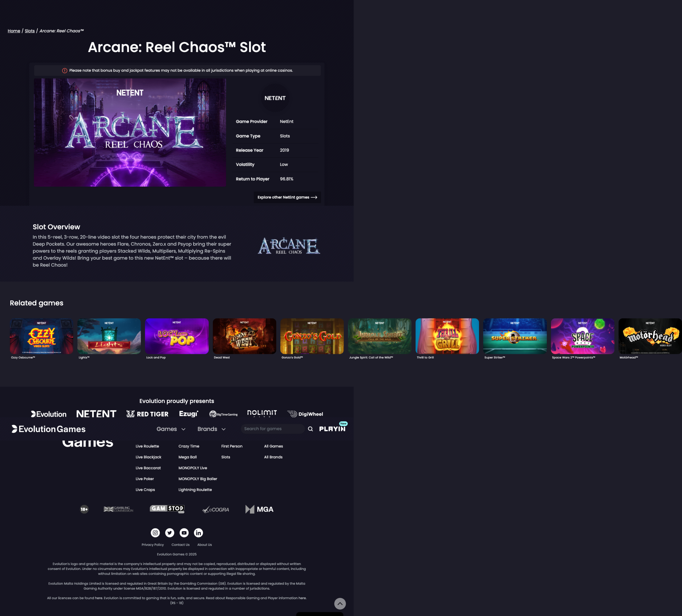
Task: Click the Arcane Reel Chaos overview logo
Action: tap(289, 246)
